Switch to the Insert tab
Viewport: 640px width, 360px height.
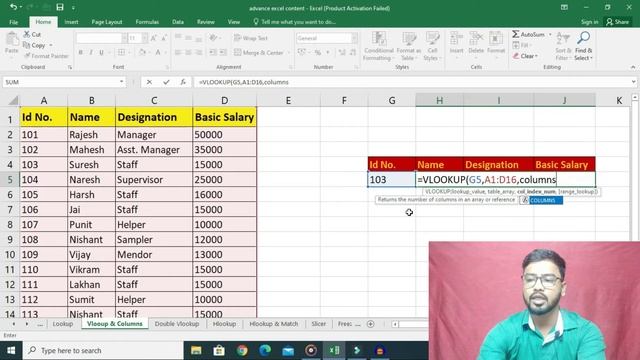[71, 22]
